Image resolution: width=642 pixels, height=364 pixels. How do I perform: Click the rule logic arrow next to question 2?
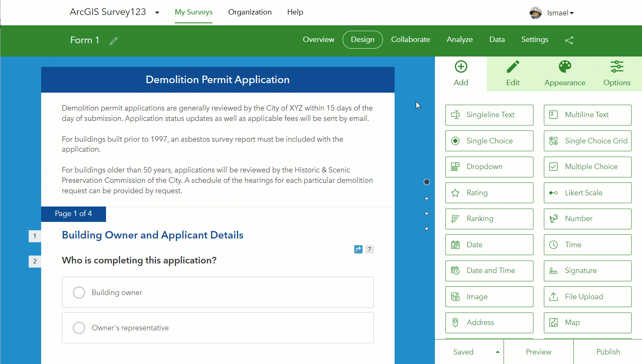tap(358, 249)
